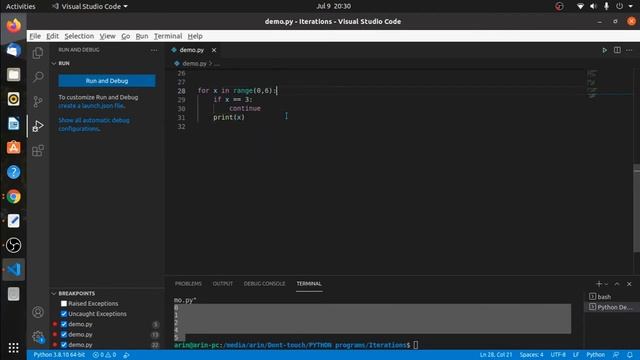This screenshot has width=640, height=360.
Task: Open Run and Debug views ellipsis menu
Action: [x=154, y=50]
